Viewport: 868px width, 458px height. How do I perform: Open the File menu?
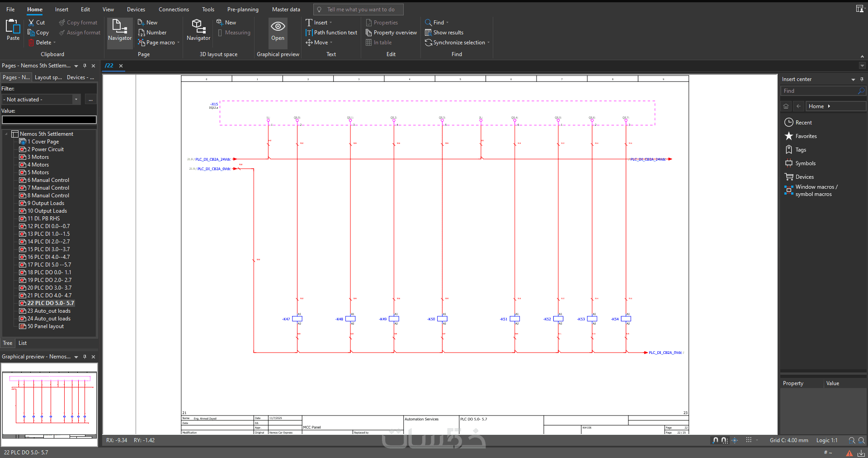pyautogui.click(x=10, y=9)
